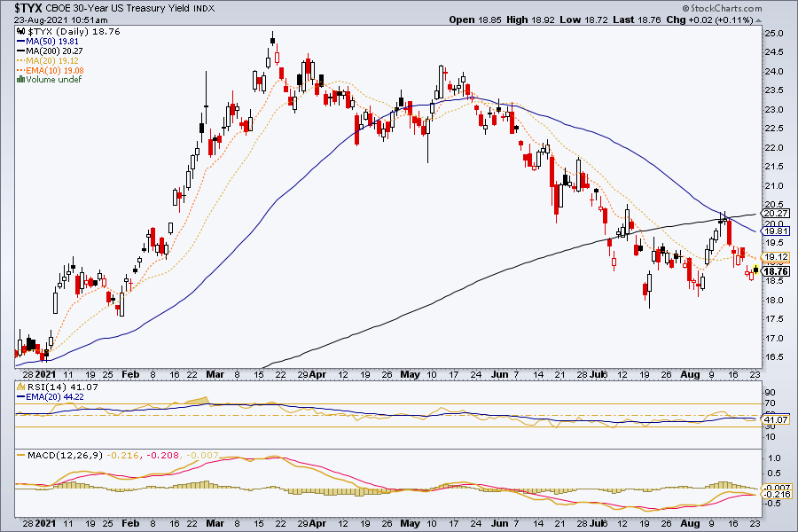Click the MACD(12,26,9) legend line marker
Screen dimensions: 798x532
point(21,455)
